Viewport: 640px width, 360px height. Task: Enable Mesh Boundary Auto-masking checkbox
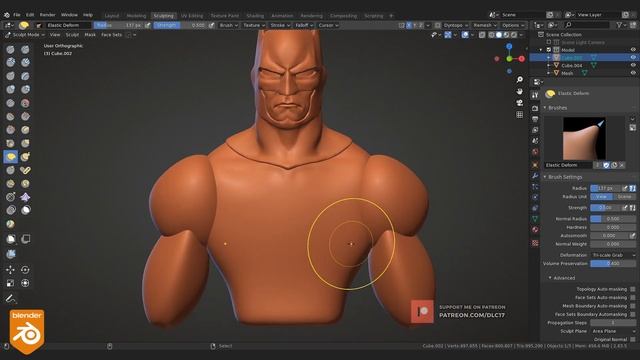coord(633,306)
